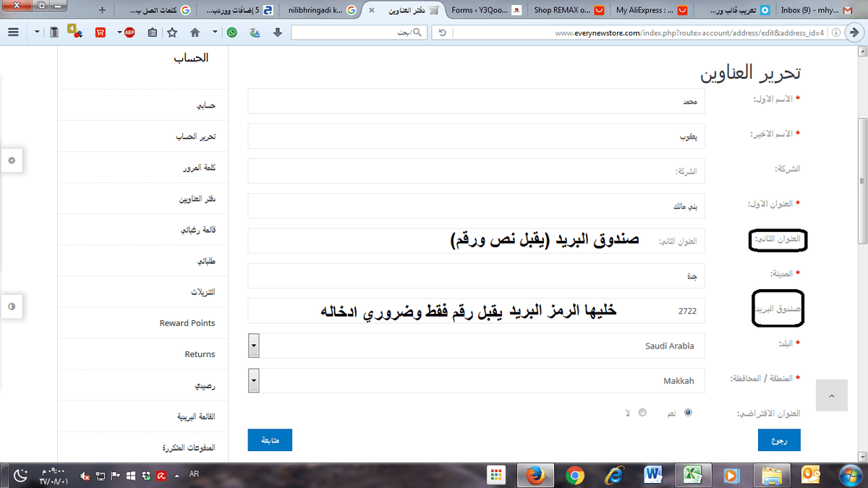Reload the current page

tap(443, 33)
